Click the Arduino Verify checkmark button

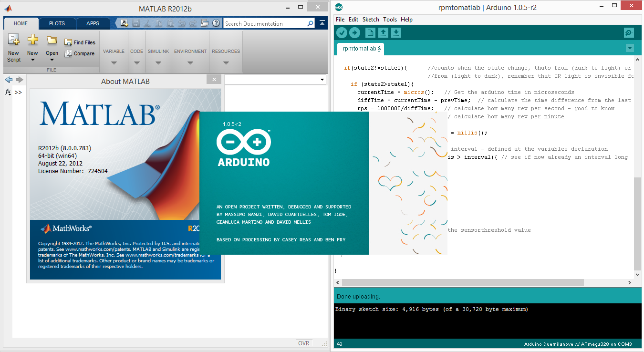click(x=342, y=32)
